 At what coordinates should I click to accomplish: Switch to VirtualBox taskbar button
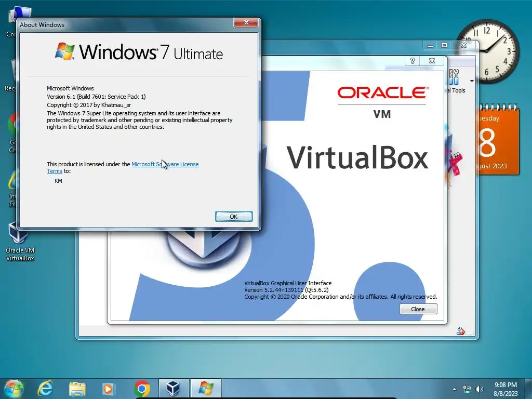[x=174, y=389]
